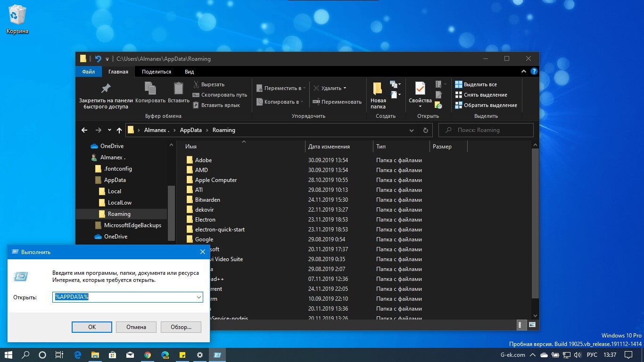The height and width of the screenshot is (362, 644).
Task: Open Explorer help question mark icon
Action: click(x=534, y=72)
